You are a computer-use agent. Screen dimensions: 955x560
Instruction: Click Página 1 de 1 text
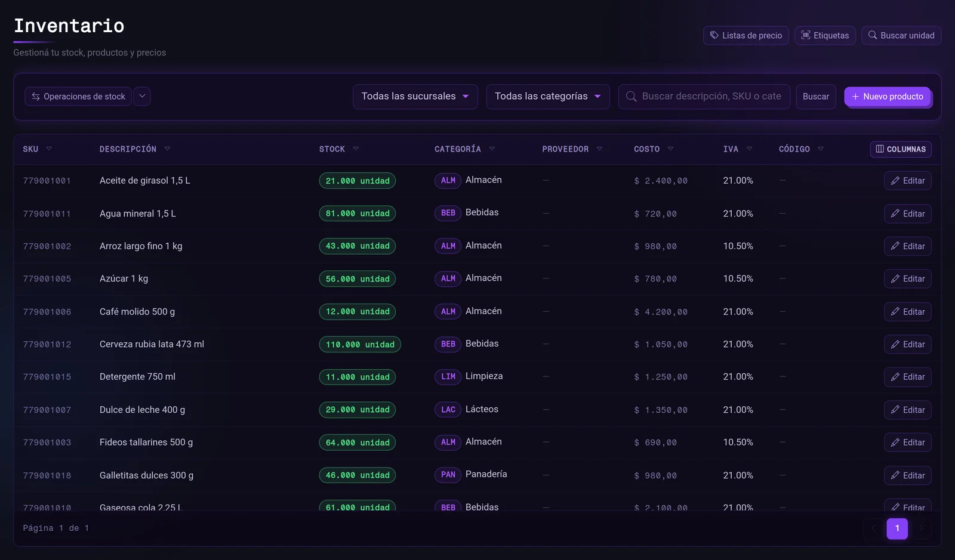point(56,528)
